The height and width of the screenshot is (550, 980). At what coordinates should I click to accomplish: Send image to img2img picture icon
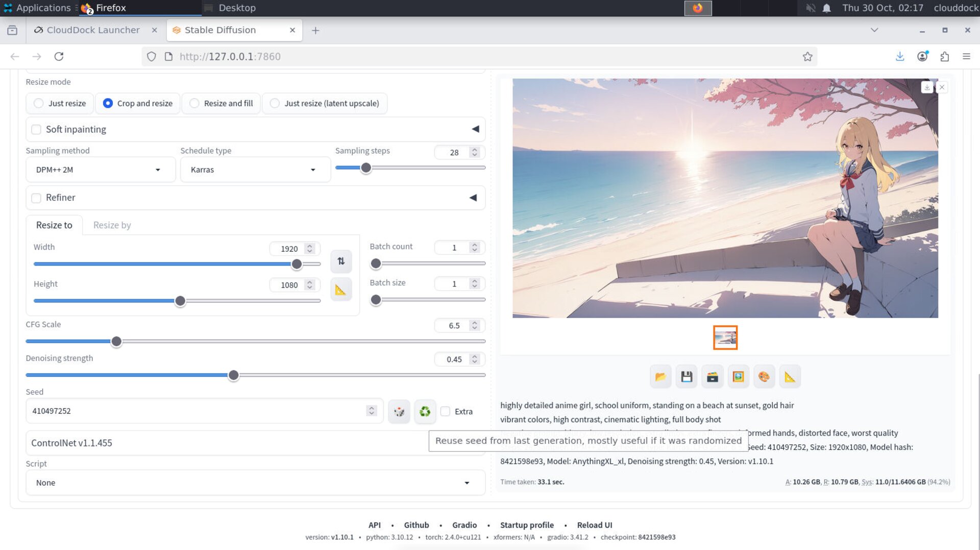738,377
